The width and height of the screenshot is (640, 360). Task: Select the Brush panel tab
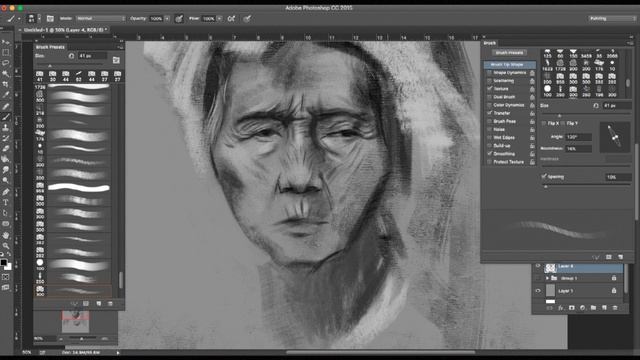(x=489, y=43)
